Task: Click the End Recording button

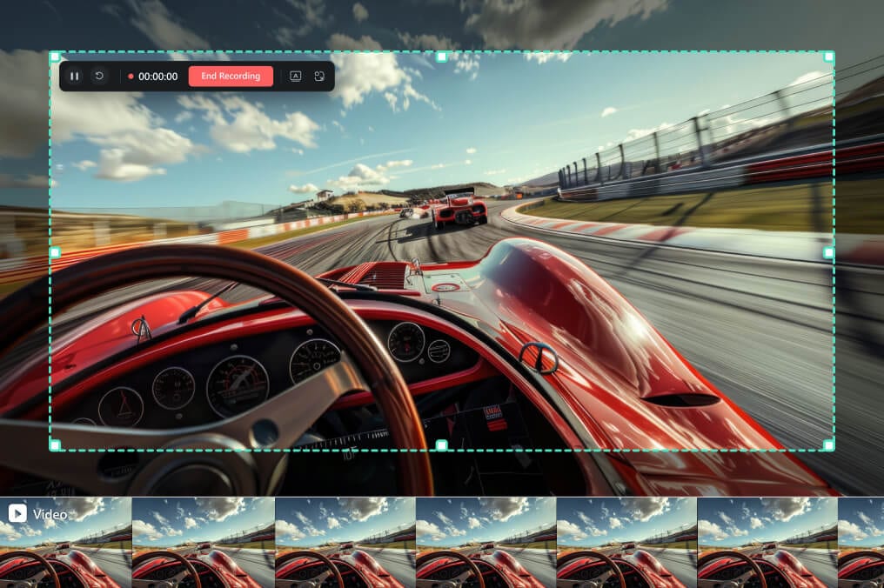Action: coord(231,76)
